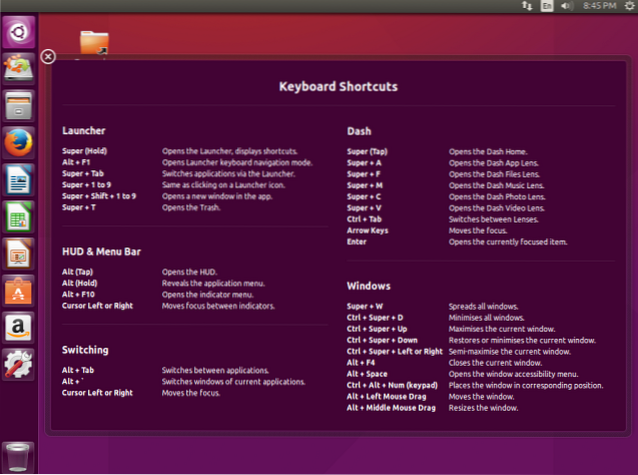Click the Keyboard Shortcuts title text
This screenshot has width=638, height=475.
pos(338,87)
